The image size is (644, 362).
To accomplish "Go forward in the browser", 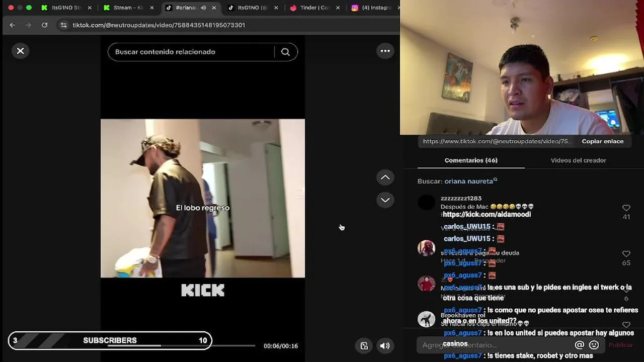I will [28, 25].
